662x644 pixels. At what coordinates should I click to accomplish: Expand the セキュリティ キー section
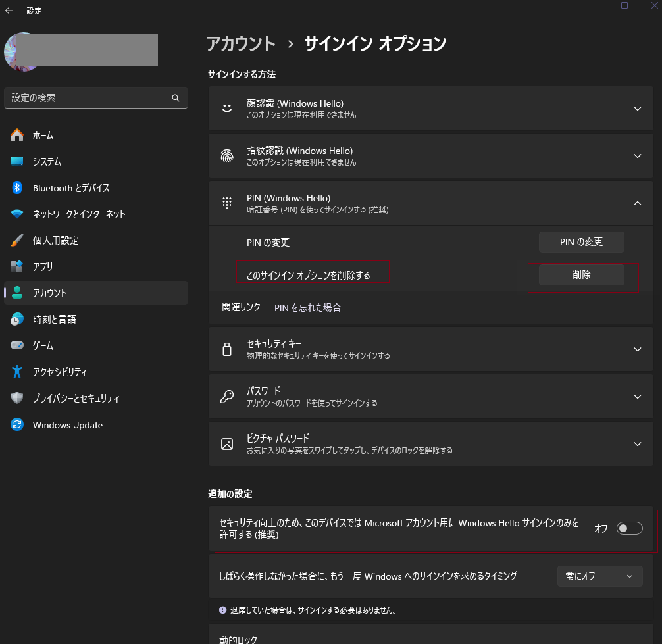pos(638,349)
